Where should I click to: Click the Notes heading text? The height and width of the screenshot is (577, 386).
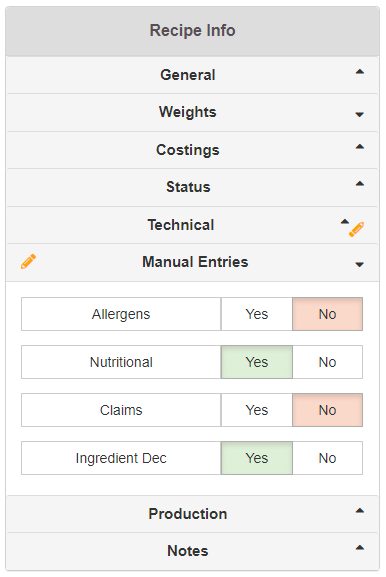coord(188,551)
